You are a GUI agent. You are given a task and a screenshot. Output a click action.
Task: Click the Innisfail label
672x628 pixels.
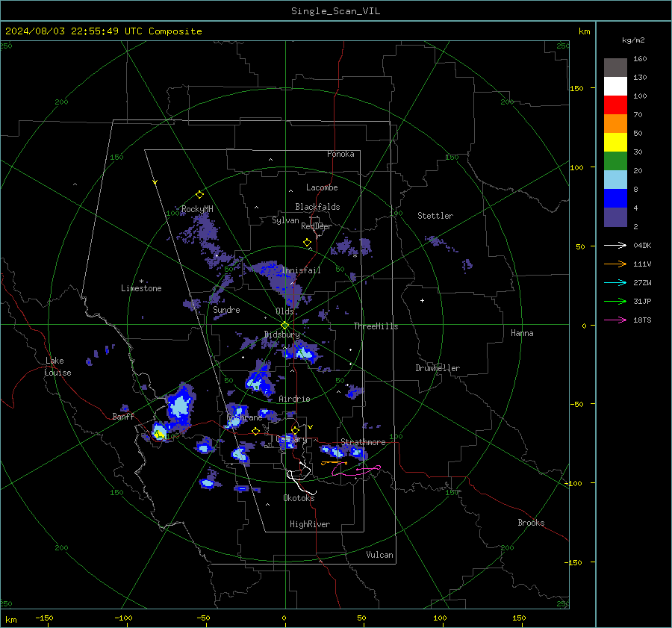tap(302, 270)
